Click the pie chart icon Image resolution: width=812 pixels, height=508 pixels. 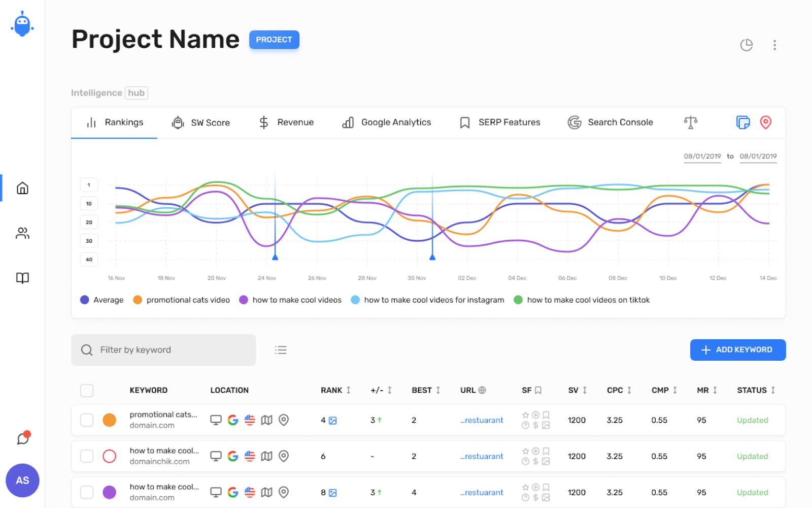point(746,45)
